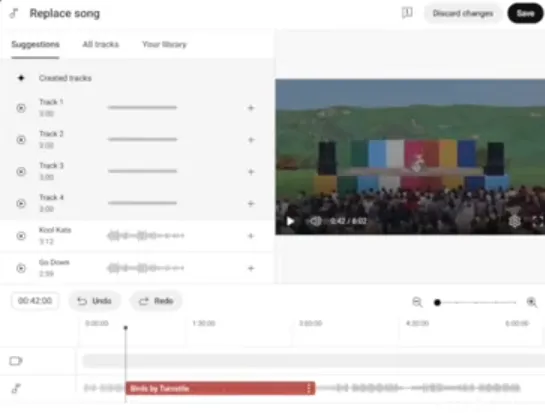This screenshot has width=545, height=413.
Task: Click the Save button
Action: pos(525,13)
